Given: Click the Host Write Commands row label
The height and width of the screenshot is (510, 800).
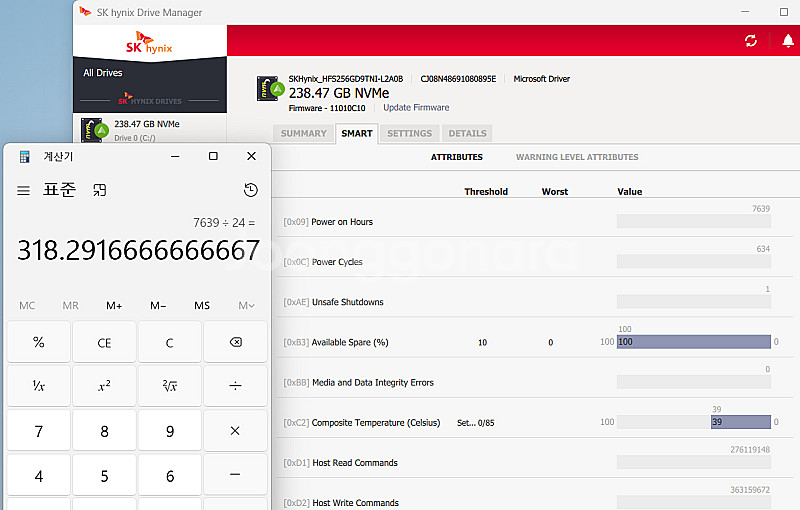Looking at the screenshot, I should pyautogui.click(x=356, y=503).
